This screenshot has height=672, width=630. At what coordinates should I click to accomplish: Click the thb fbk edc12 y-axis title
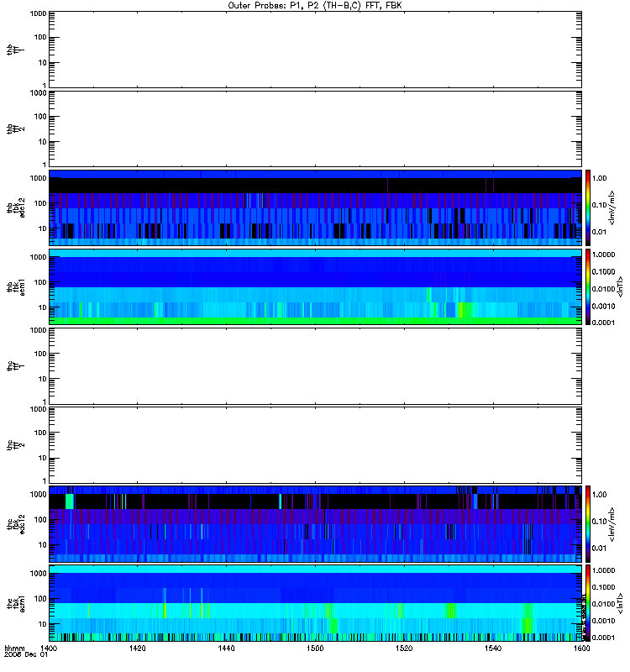[16, 207]
